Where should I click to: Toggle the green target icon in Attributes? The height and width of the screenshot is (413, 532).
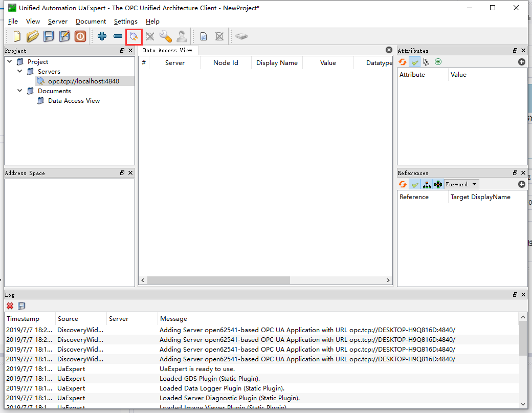pos(438,62)
